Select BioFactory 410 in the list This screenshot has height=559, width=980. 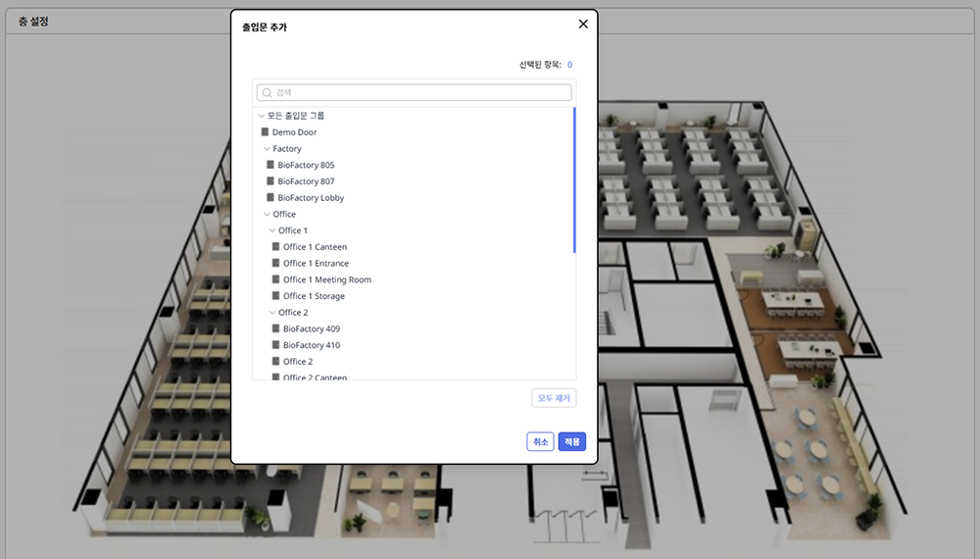[312, 345]
